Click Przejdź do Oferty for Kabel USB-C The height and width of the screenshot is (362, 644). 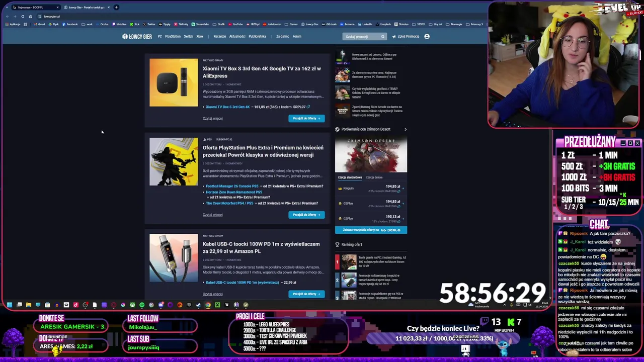[x=306, y=294]
